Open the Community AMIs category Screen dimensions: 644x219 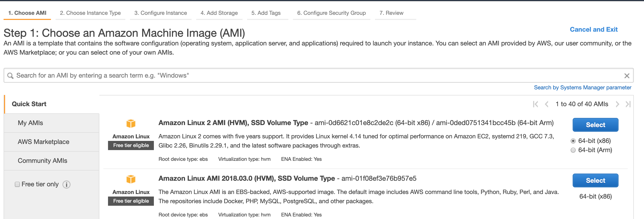tap(52, 161)
